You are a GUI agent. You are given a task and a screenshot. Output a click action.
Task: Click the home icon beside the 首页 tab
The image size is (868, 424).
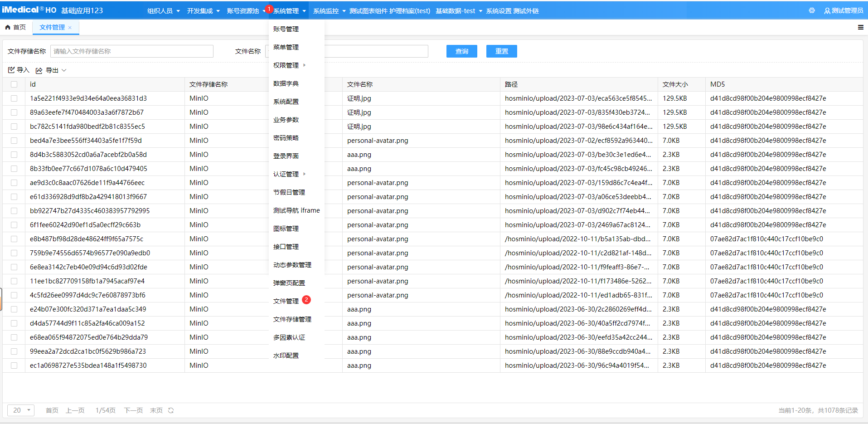[8, 27]
